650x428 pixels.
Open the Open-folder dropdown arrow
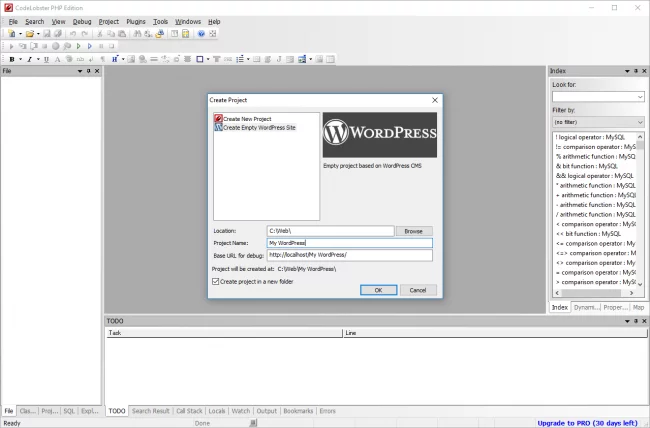point(38,34)
